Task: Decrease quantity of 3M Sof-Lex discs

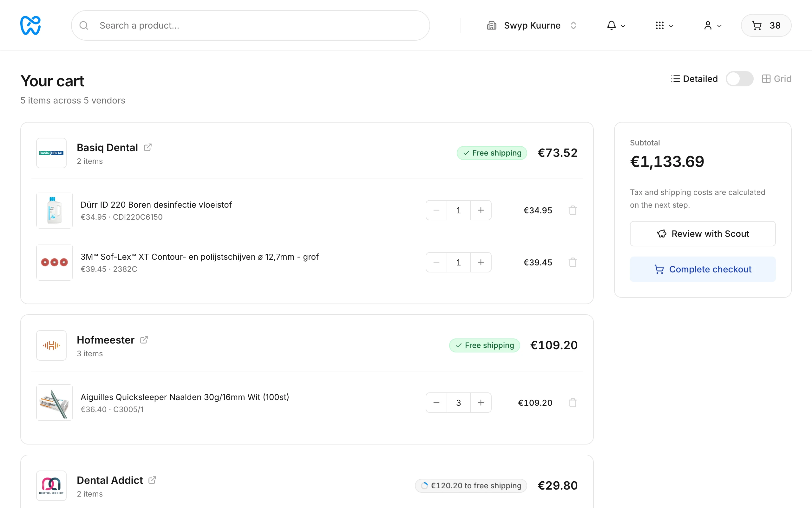Action: pos(436,262)
